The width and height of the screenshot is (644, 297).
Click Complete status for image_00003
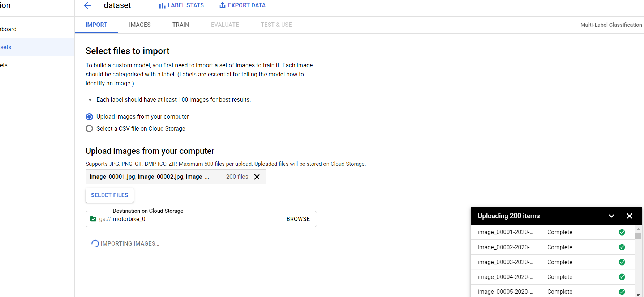[560, 262]
